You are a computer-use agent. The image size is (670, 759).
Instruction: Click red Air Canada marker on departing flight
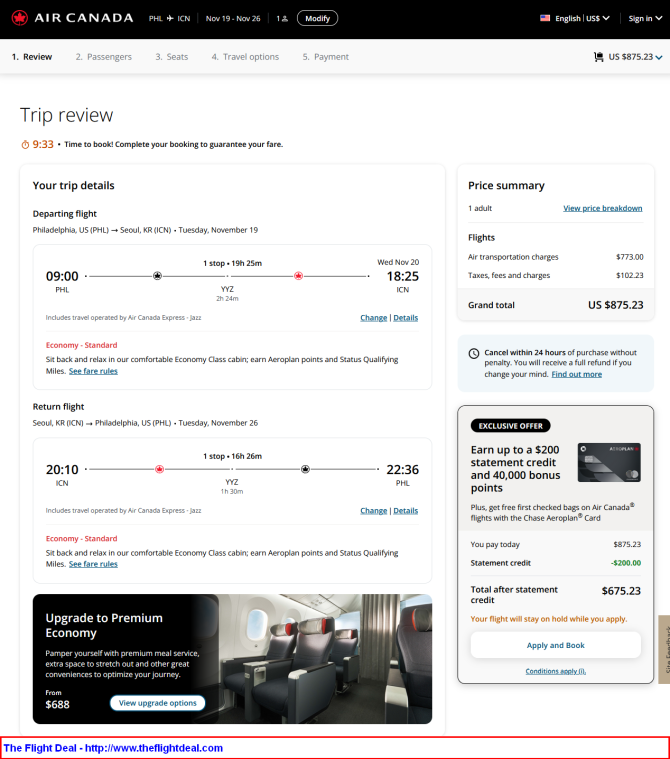tap(299, 276)
